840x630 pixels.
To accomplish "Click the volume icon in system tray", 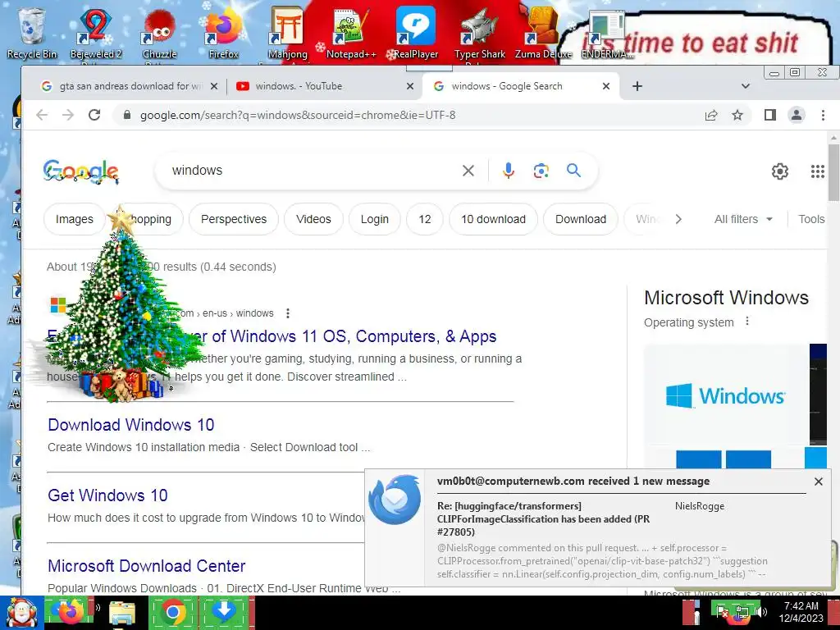I will pyautogui.click(x=762, y=611).
